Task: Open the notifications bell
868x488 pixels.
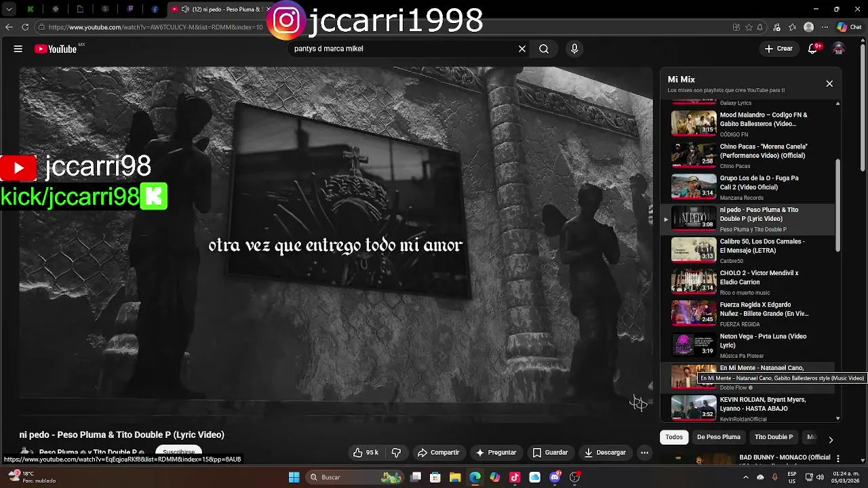Action: 813,49
